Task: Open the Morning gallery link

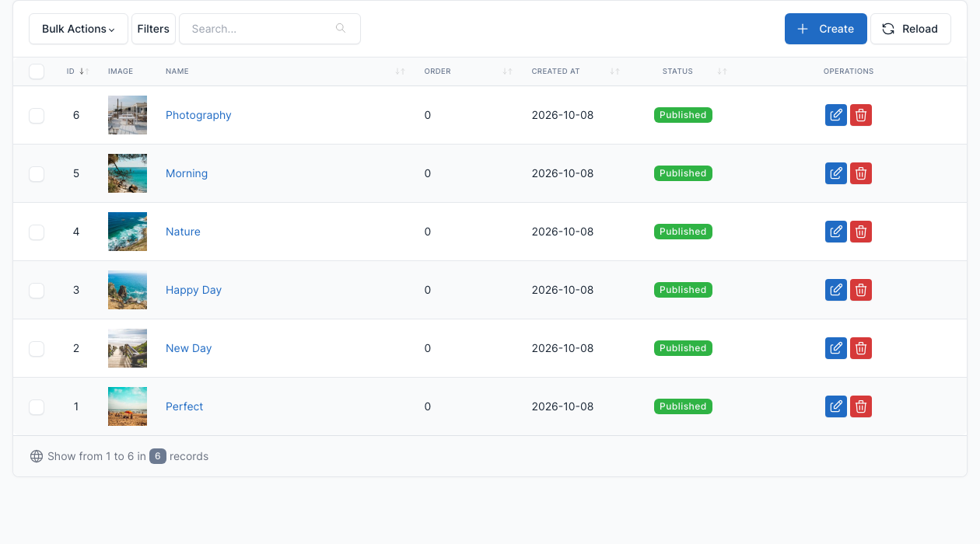Action: 187,173
